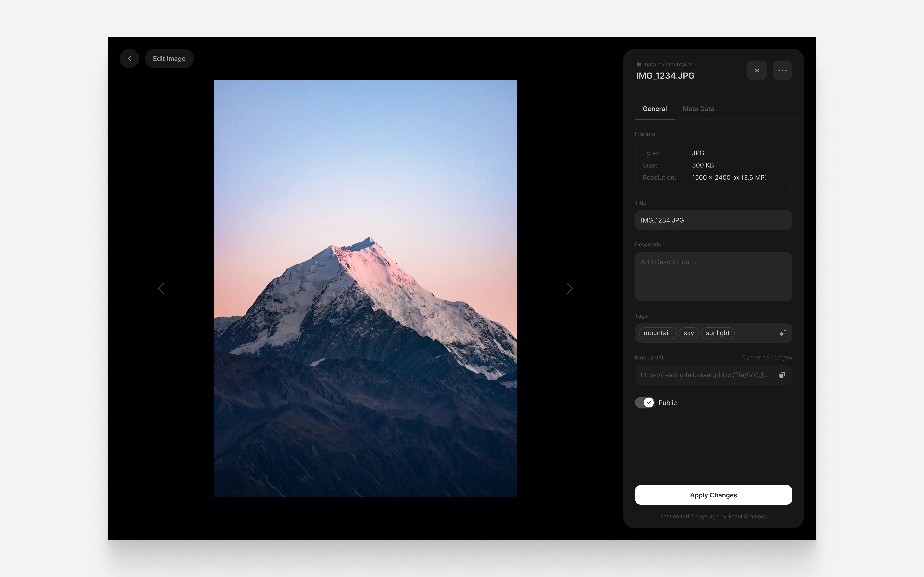The width and height of the screenshot is (924, 577).
Task: Switch to the Meta Data tab
Action: pos(698,109)
